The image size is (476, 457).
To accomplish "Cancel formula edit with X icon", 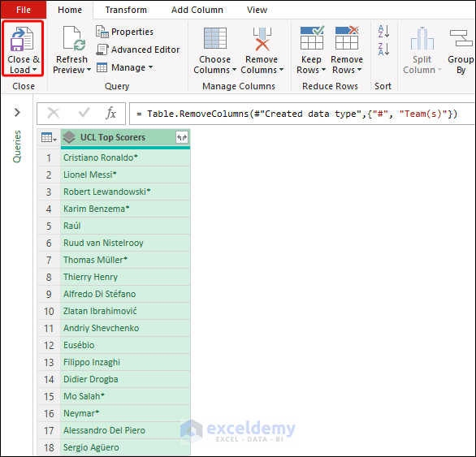I will pos(54,113).
